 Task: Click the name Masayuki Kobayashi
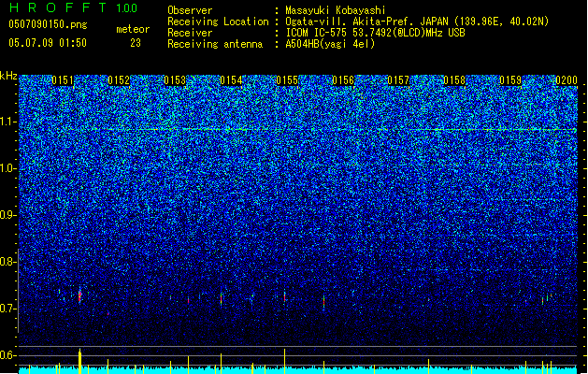point(336,10)
